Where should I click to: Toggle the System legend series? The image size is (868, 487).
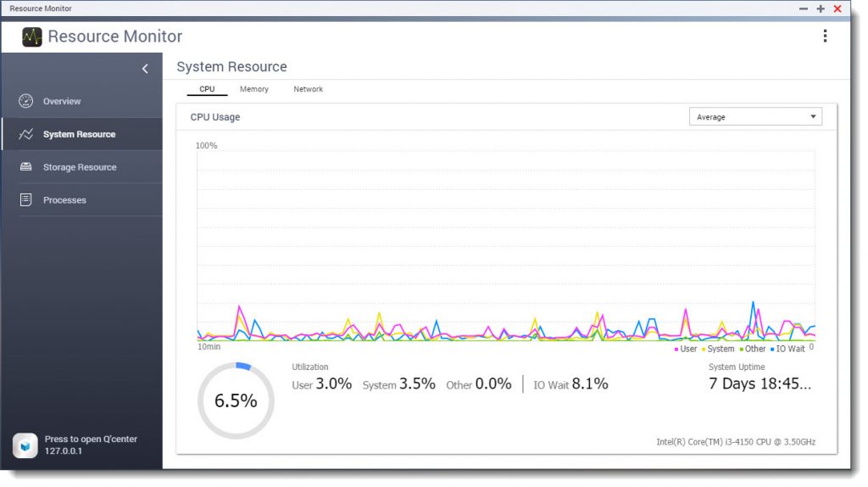717,349
